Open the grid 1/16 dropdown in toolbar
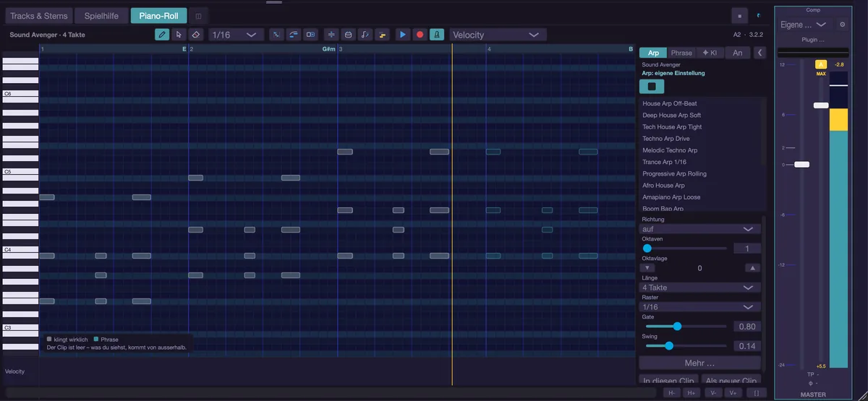This screenshot has height=401, width=868. click(236, 35)
